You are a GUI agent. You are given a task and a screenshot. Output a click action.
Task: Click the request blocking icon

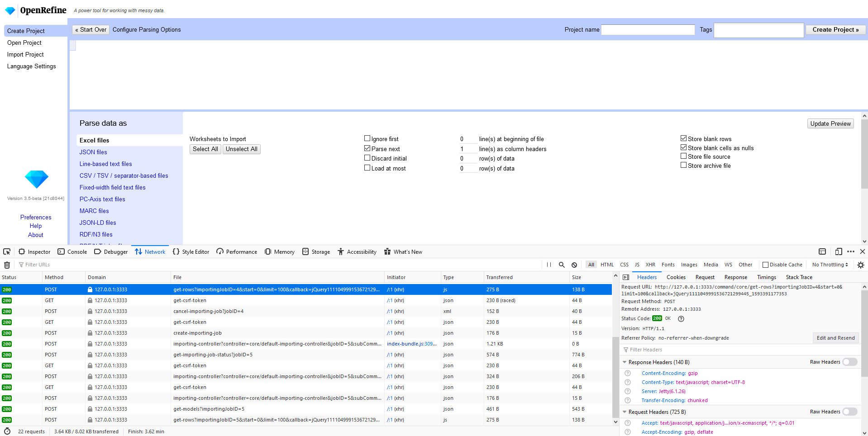pyautogui.click(x=574, y=265)
